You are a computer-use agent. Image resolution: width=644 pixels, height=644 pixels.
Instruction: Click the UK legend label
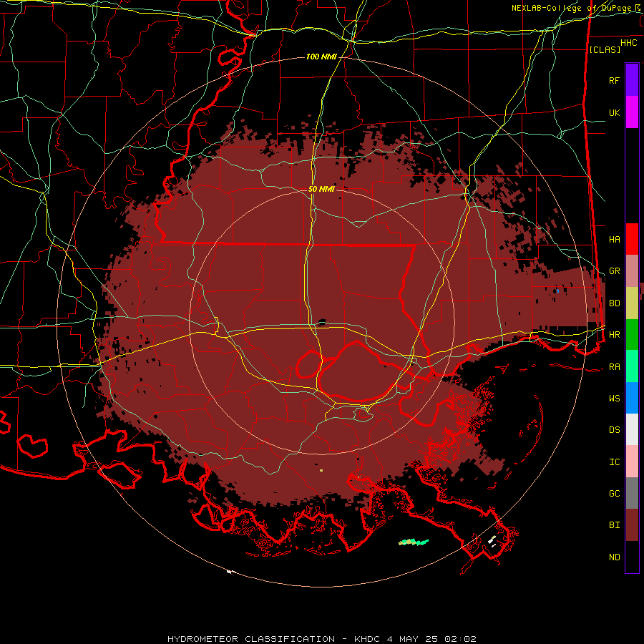pyautogui.click(x=614, y=112)
